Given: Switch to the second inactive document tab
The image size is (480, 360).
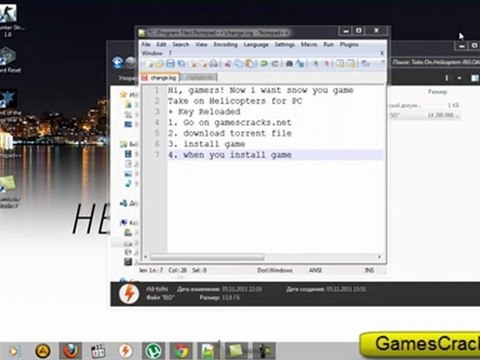Looking at the screenshot, I should 199,78.
